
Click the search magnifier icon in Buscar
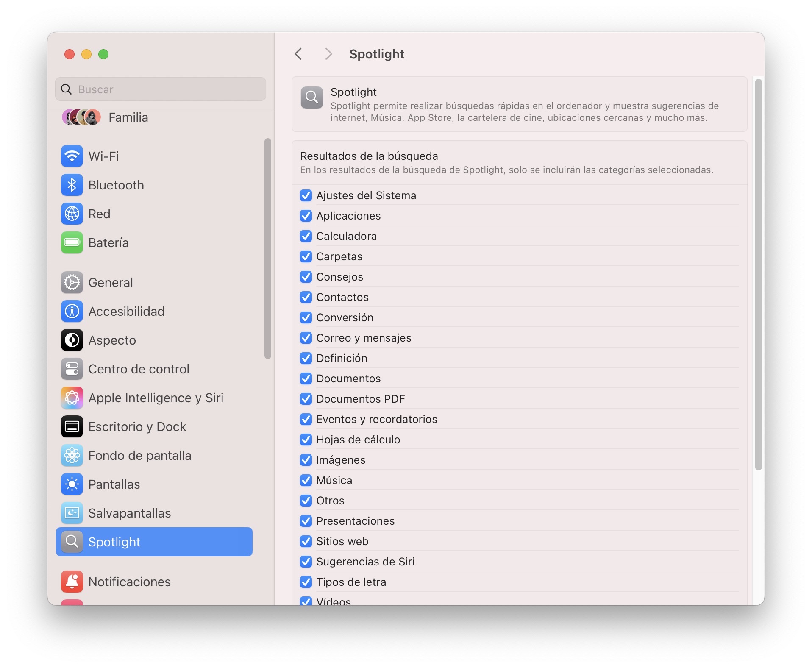coord(67,89)
